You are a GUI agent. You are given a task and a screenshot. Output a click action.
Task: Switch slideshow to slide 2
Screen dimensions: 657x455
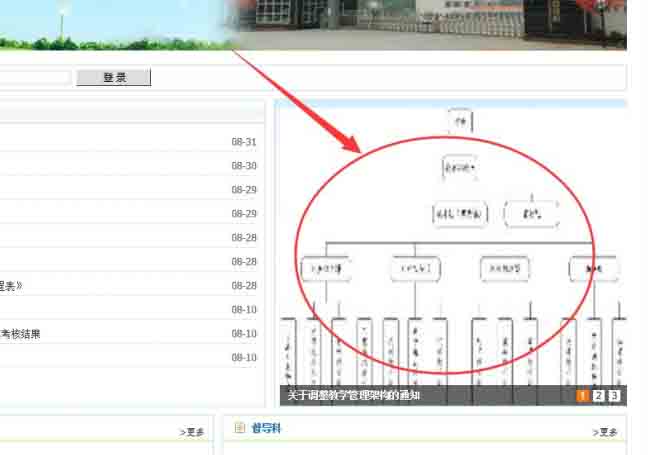(x=598, y=396)
